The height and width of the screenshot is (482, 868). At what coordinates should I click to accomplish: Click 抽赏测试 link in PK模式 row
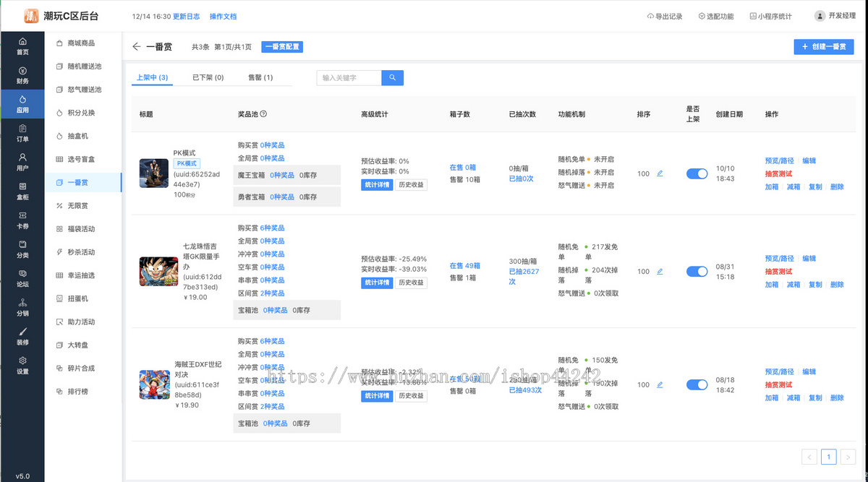(x=778, y=173)
